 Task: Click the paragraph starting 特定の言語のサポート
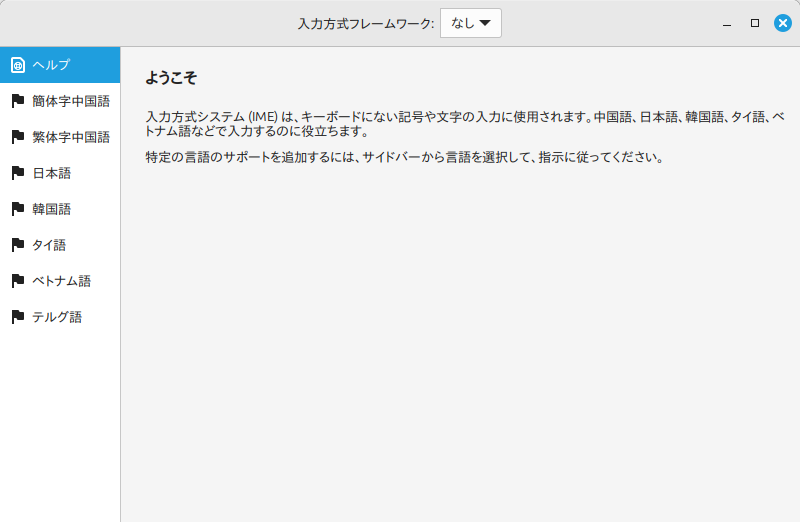pos(405,157)
